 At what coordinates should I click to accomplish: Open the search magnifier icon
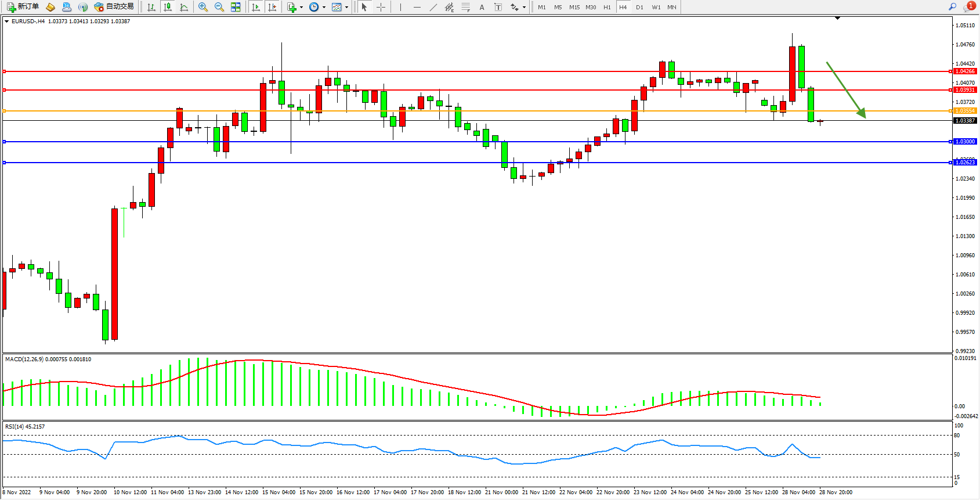952,7
